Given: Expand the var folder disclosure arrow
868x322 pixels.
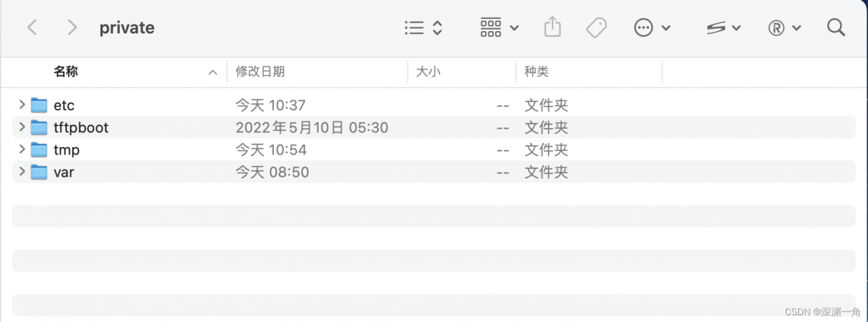Looking at the screenshot, I should coord(22,172).
